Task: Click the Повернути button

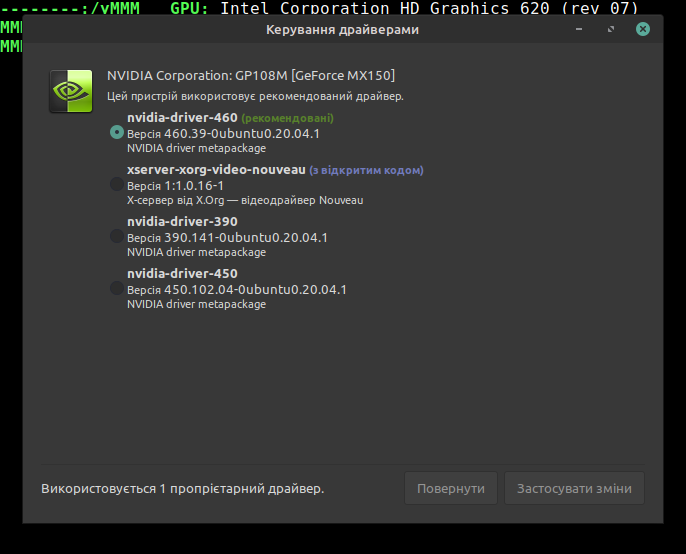Action: [451, 488]
